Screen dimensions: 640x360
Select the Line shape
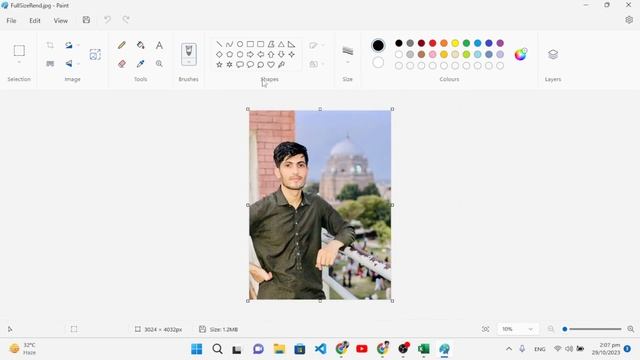(219, 44)
